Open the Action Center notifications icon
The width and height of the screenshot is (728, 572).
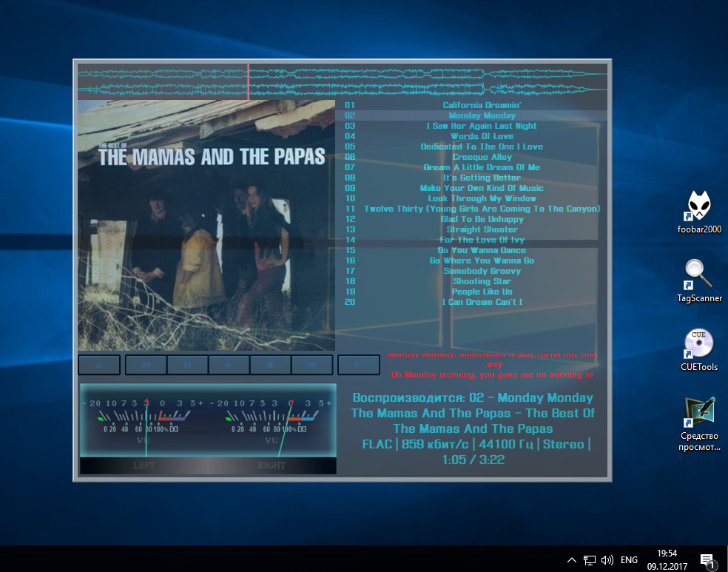708,560
